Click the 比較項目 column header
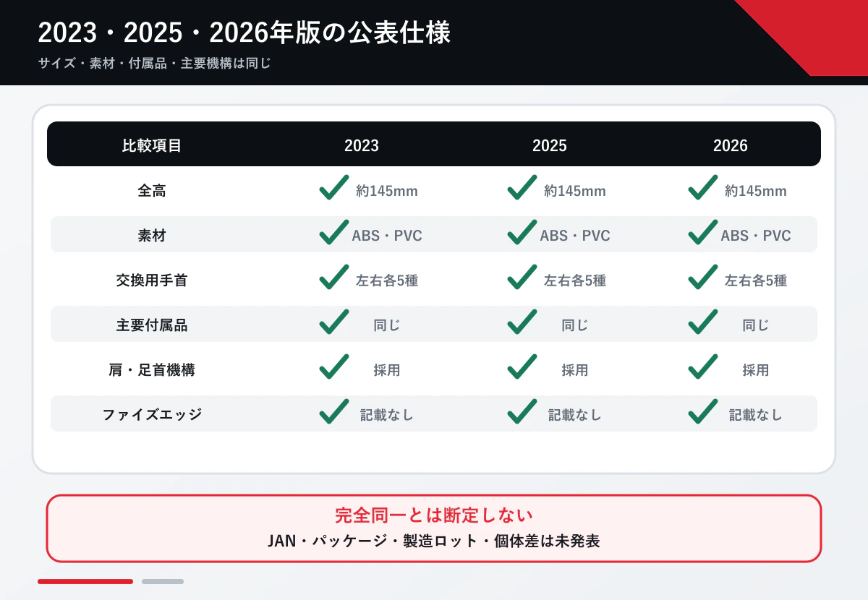The height and width of the screenshot is (600, 868). pos(152,145)
